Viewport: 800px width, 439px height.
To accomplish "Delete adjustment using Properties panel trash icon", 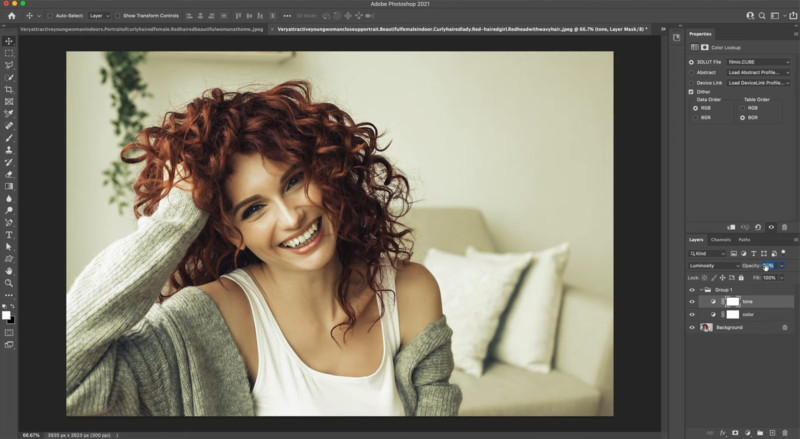I will [x=785, y=227].
